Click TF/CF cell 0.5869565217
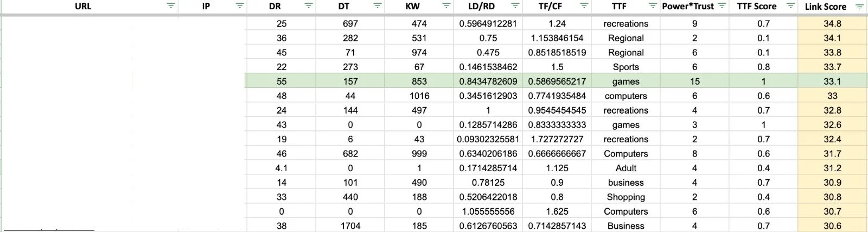 click(x=557, y=81)
